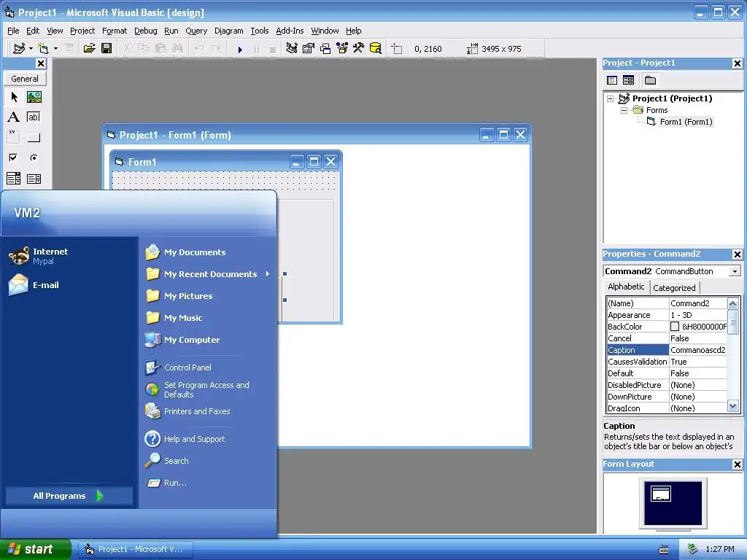Open the Add-Ins menu

[x=290, y=31]
